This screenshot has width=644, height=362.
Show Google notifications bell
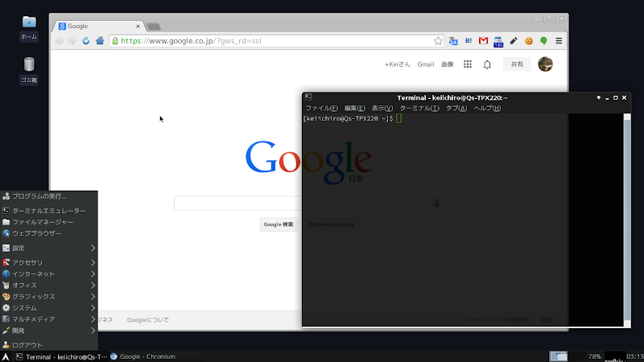[487, 64]
